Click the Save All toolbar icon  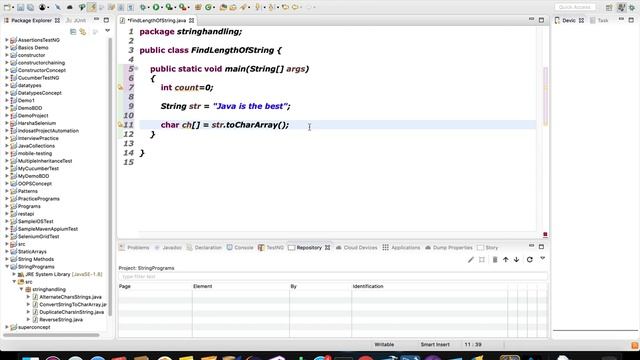(x=30, y=7)
